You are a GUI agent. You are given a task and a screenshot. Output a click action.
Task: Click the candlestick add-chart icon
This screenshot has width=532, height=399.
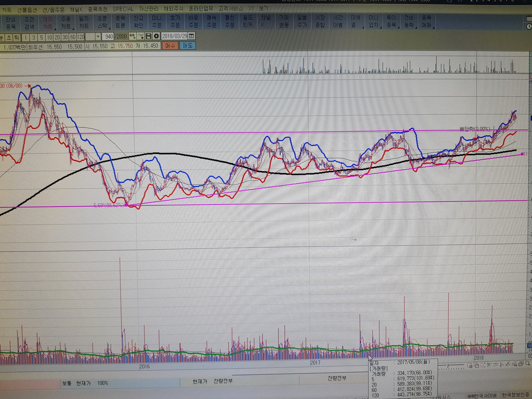pyautogui.click(x=133, y=37)
